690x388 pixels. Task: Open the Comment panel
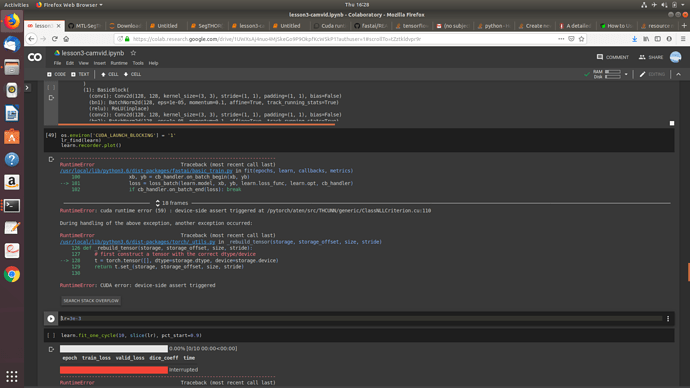pos(613,57)
